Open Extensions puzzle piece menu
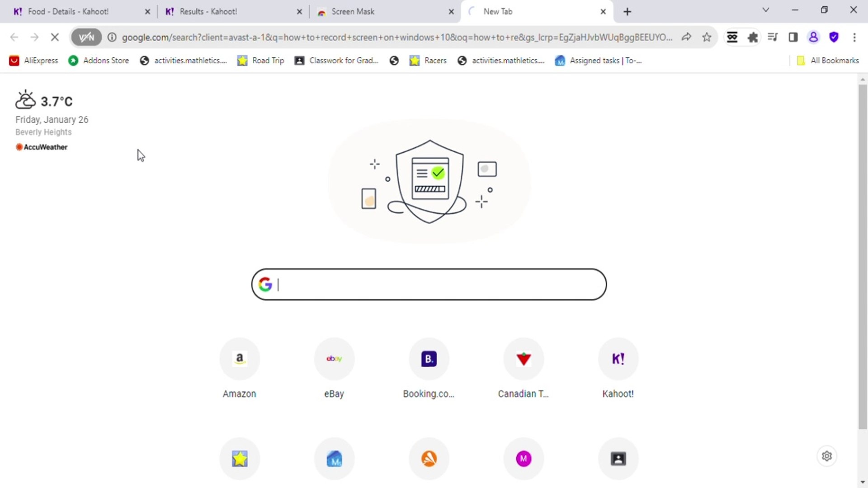The image size is (868, 488). (753, 38)
